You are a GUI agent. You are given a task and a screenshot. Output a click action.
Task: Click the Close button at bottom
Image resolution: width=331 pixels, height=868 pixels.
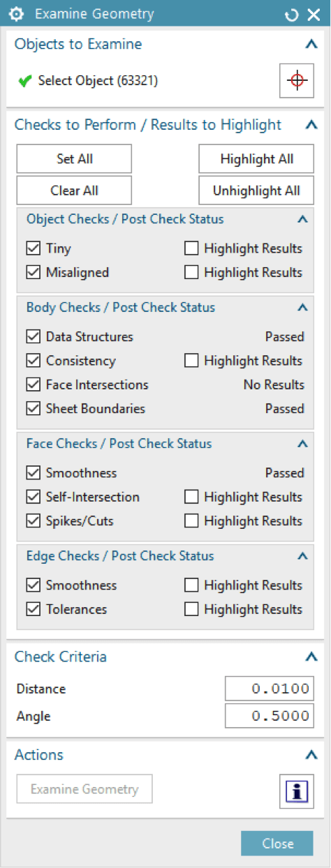277,844
